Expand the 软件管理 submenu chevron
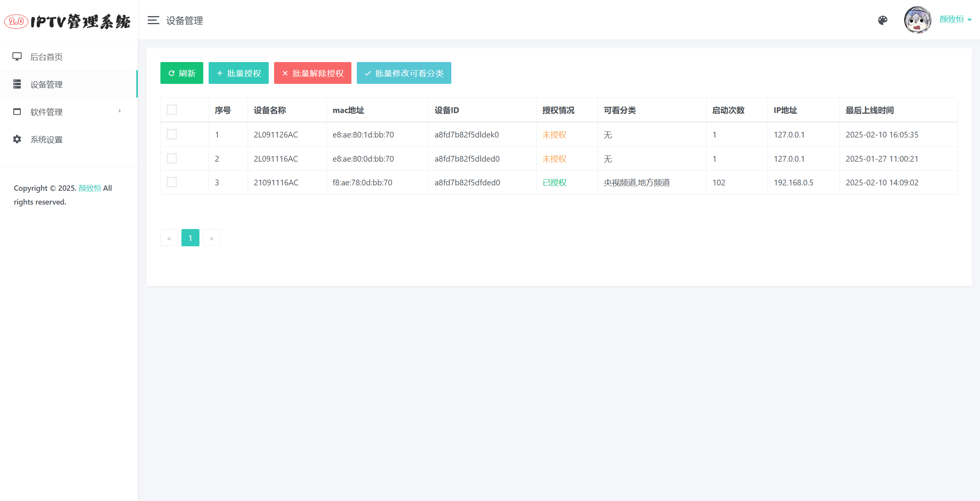Viewport: 980px width, 501px height. point(119,111)
